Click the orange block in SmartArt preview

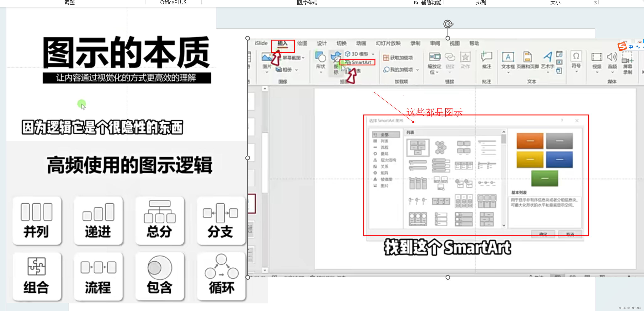(530, 141)
